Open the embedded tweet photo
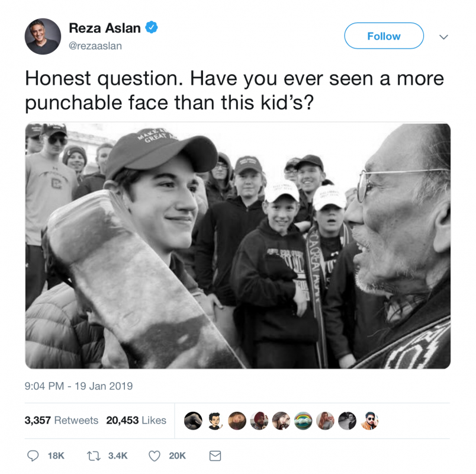 click(237, 245)
